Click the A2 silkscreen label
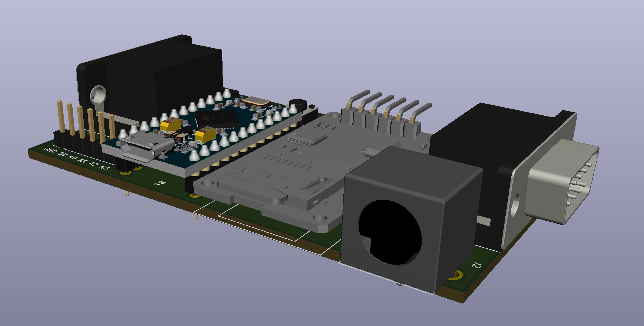Image resolution: width=644 pixels, height=326 pixels. 93,164
